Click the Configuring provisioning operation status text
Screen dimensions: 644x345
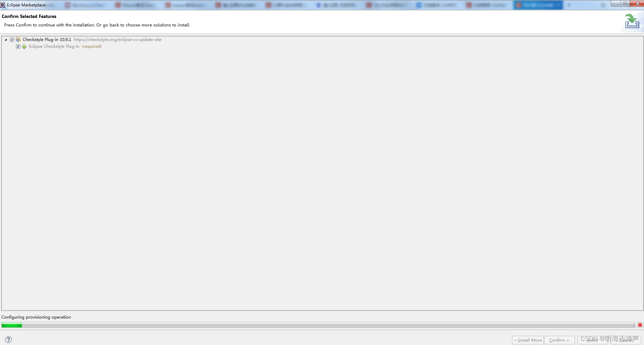(x=36, y=317)
